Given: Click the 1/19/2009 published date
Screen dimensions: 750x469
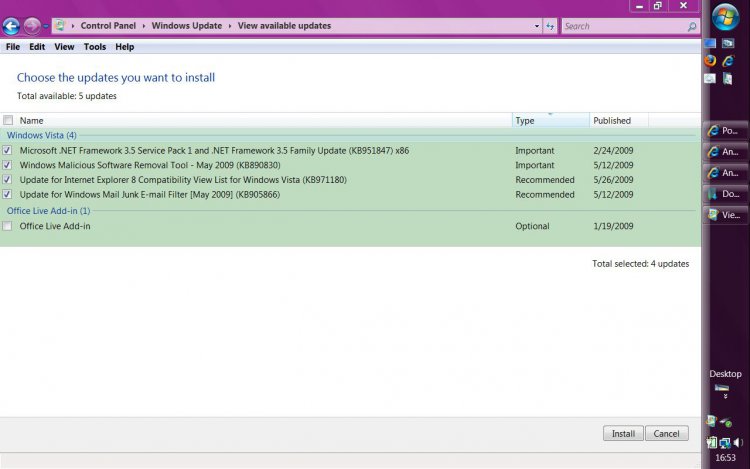Looking at the screenshot, I should click(613, 226).
